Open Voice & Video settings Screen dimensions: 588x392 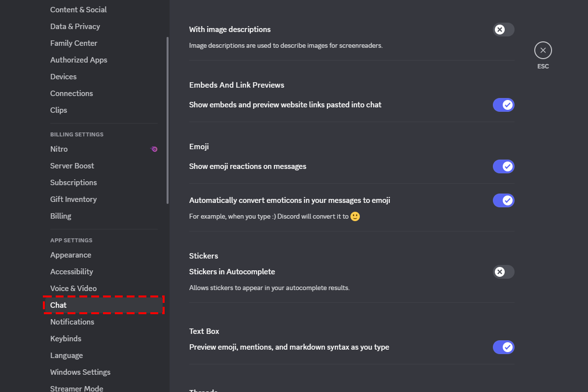coord(73,288)
